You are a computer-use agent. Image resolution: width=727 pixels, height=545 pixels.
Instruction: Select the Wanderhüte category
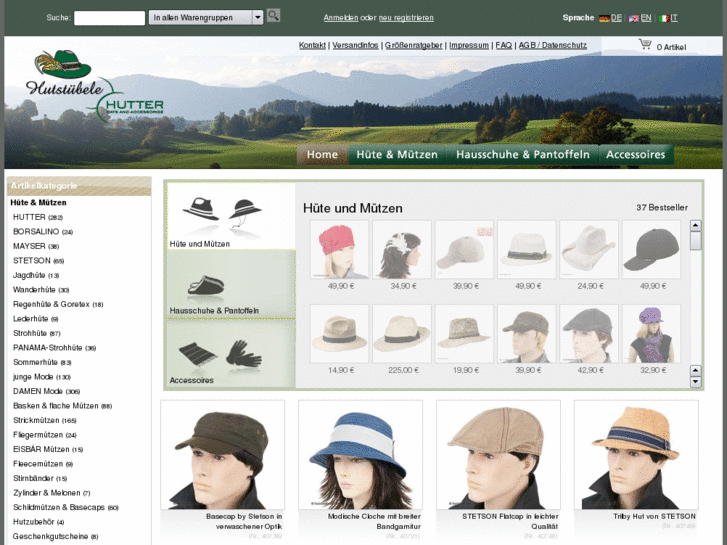(x=41, y=289)
